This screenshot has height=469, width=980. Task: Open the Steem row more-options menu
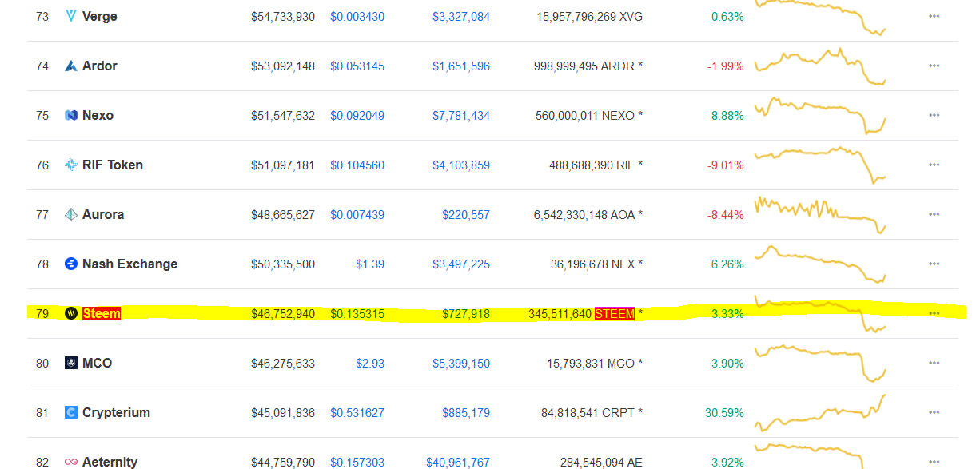click(x=934, y=313)
